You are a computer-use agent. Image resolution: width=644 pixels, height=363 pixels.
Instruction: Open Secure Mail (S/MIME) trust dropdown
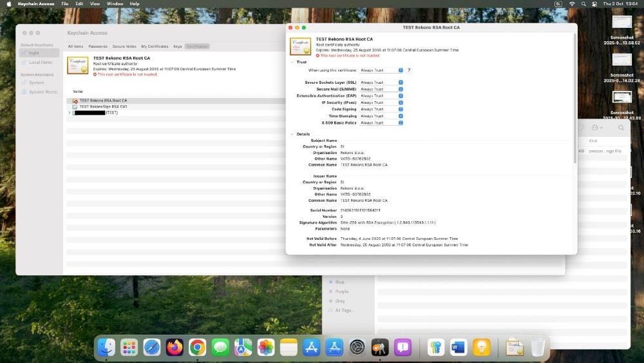pos(381,89)
